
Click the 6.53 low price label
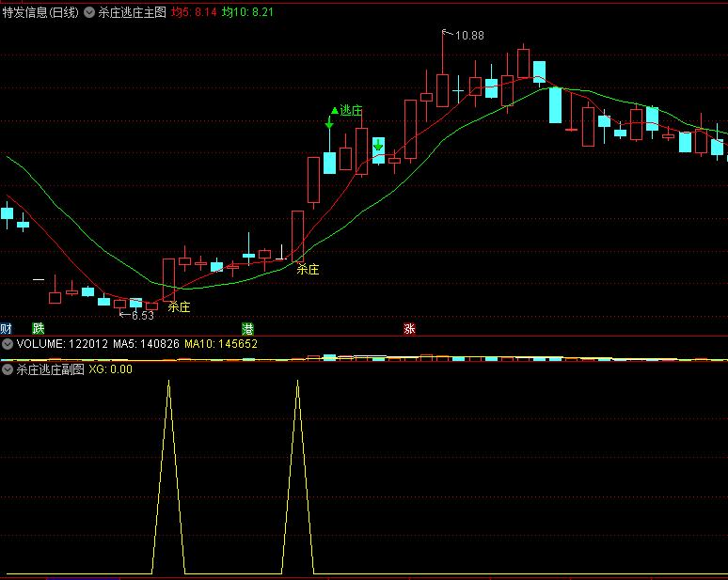(x=143, y=316)
